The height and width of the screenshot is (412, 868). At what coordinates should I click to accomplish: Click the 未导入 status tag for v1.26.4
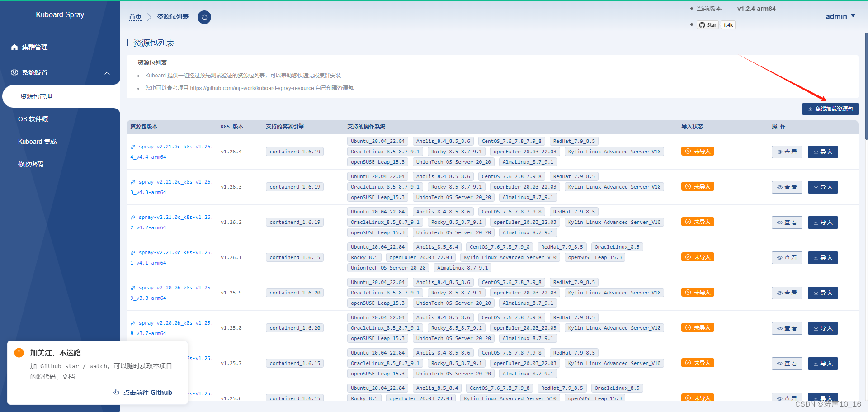click(x=698, y=152)
